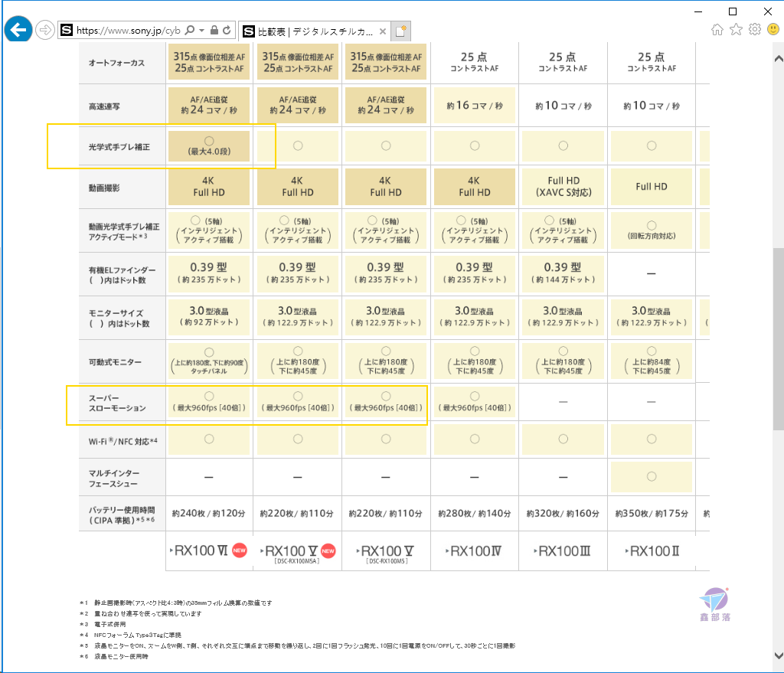Click the 約350枚/約175分 battery cell
This screenshot has width=784, height=673.
(652, 514)
